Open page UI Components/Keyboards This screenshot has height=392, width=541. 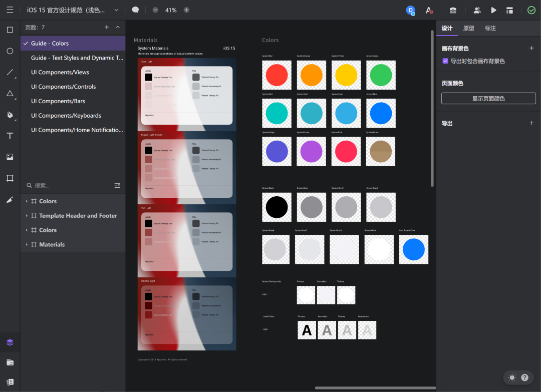click(x=73, y=116)
